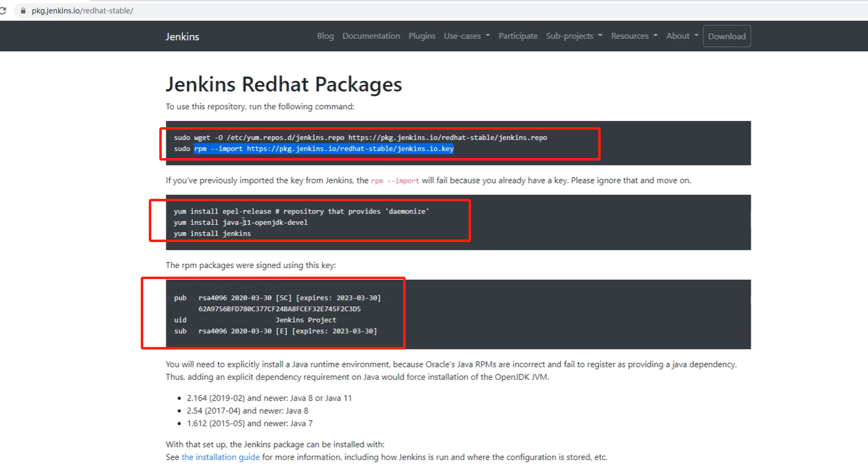The image size is (868, 473).
Task: Open the Blog nav item
Action: click(x=325, y=36)
